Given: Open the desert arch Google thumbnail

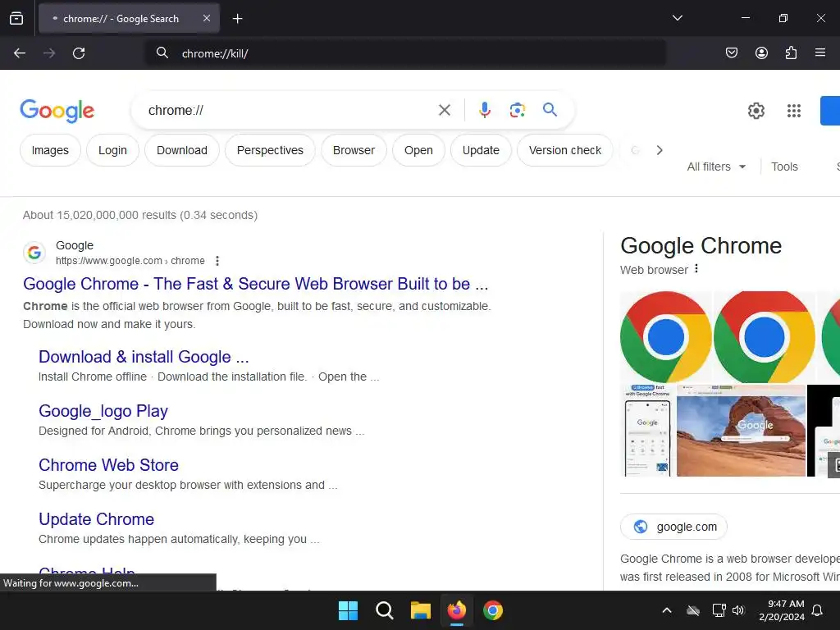Looking at the screenshot, I should pyautogui.click(x=741, y=430).
